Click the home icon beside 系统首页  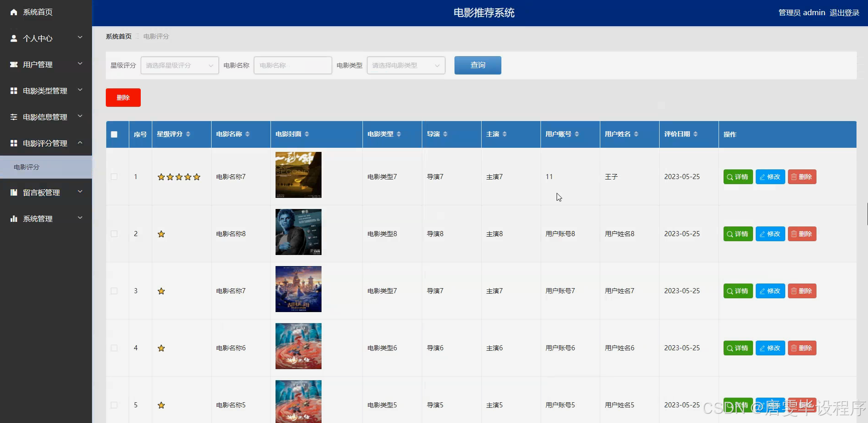[x=14, y=12]
